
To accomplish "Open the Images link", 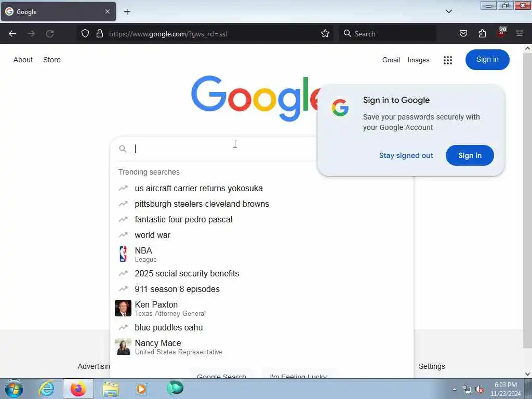I will (418, 60).
